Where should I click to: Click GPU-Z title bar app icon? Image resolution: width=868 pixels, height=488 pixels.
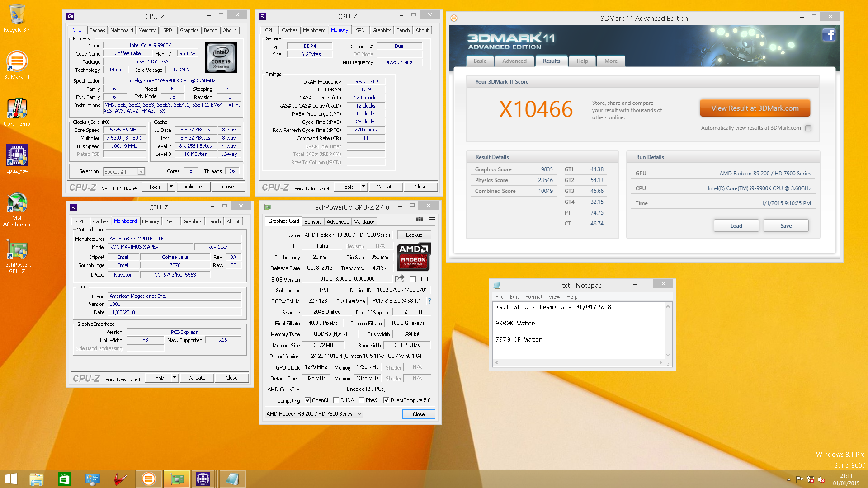point(267,207)
